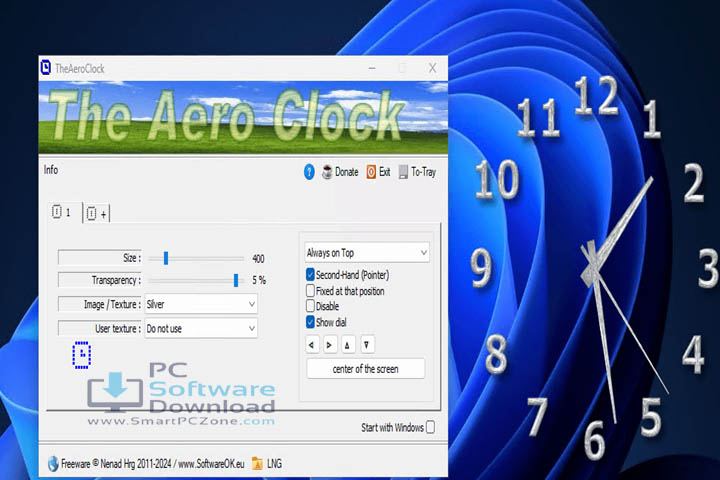Click the TheAeroClock title bar app icon
The height and width of the screenshot is (480, 720).
45,68
